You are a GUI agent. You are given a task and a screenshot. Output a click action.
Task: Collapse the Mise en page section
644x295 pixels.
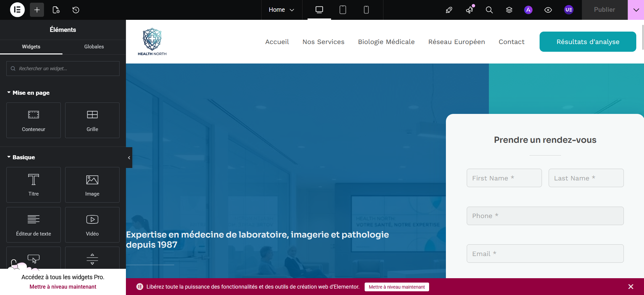pos(29,93)
